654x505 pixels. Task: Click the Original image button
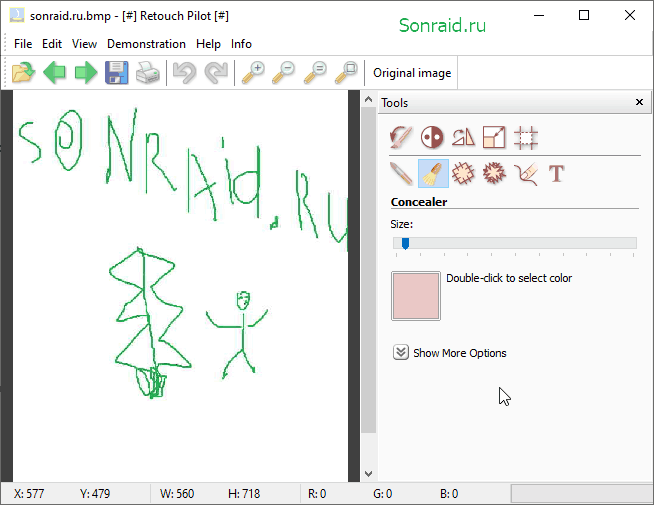(x=412, y=73)
